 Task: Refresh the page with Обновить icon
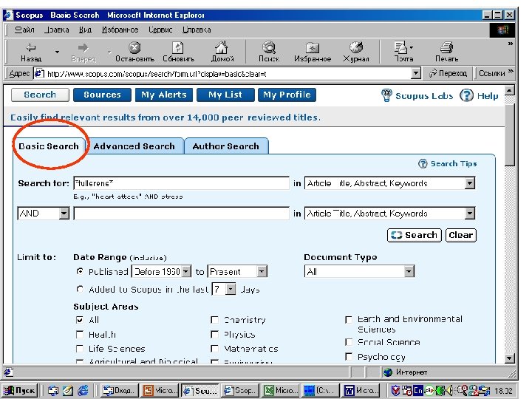(x=178, y=52)
